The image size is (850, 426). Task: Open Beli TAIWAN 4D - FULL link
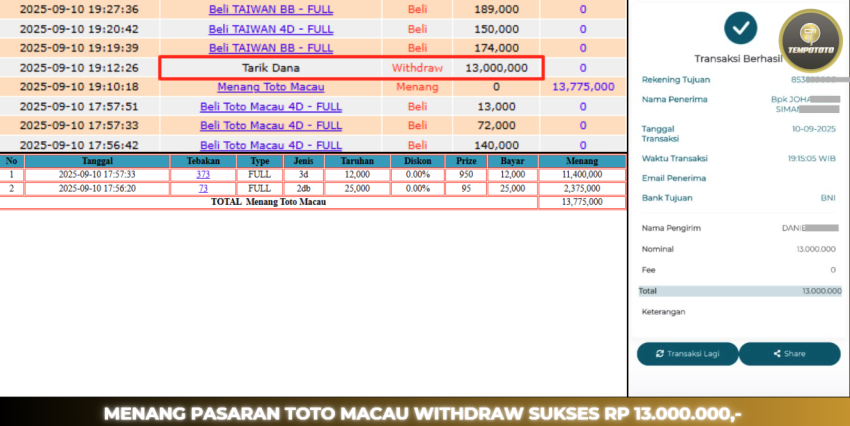click(271, 29)
